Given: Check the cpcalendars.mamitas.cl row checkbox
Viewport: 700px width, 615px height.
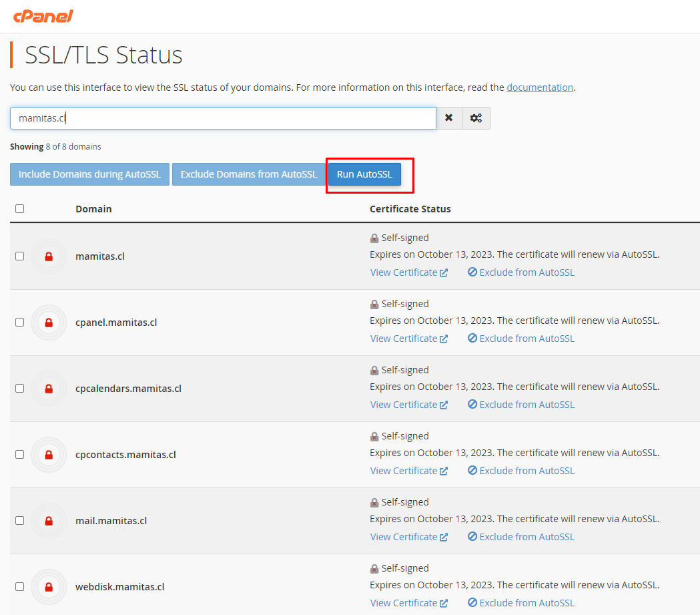Looking at the screenshot, I should click(x=19, y=388).
